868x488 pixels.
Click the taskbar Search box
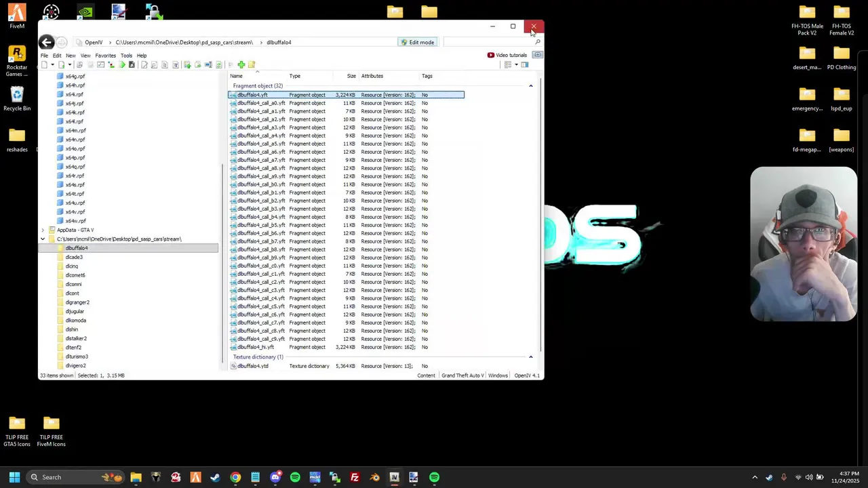[76, 477]
